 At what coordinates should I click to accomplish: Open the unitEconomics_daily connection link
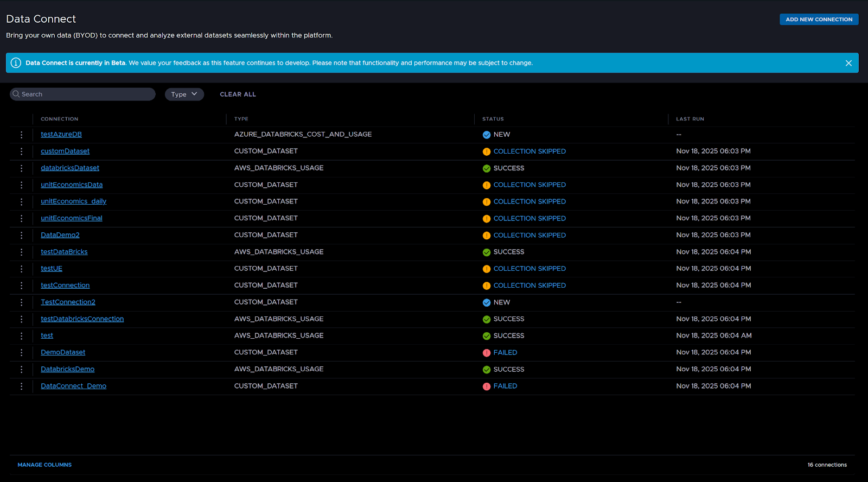tap(73, 201)
